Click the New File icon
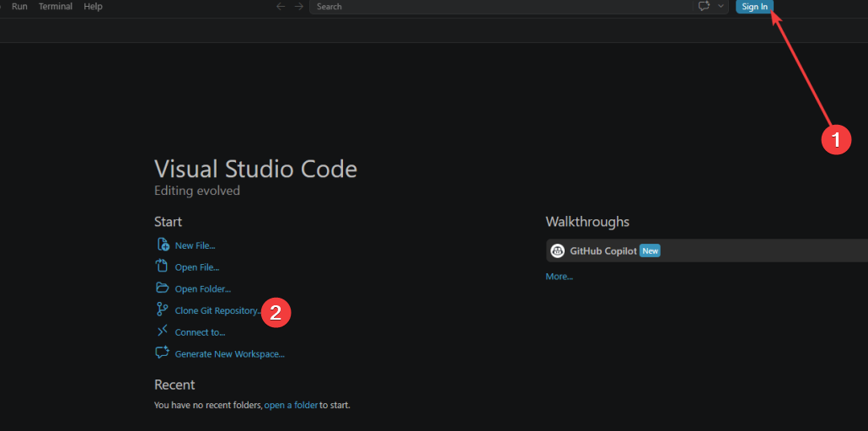 (x=163, y=245)
